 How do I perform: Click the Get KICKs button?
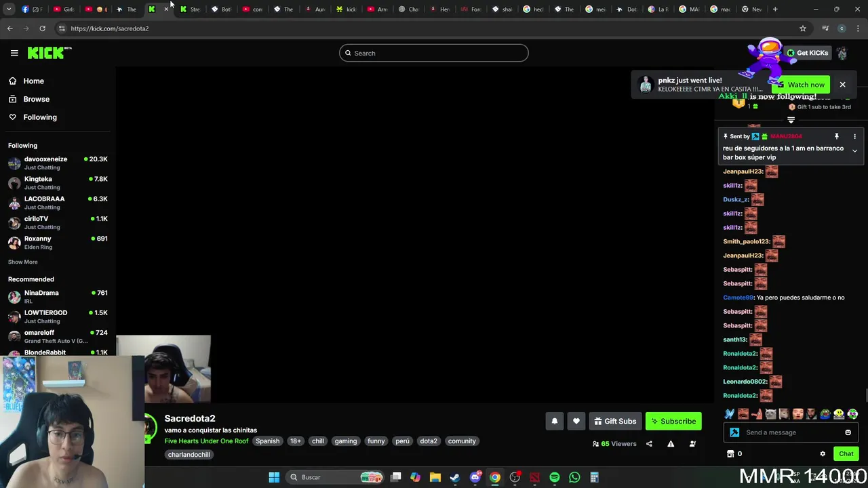pyautogui.click(x=807, y=53)
